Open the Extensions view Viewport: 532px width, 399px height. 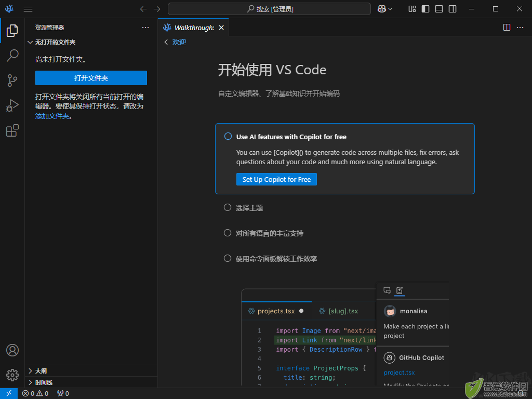(x=12, y=130)
